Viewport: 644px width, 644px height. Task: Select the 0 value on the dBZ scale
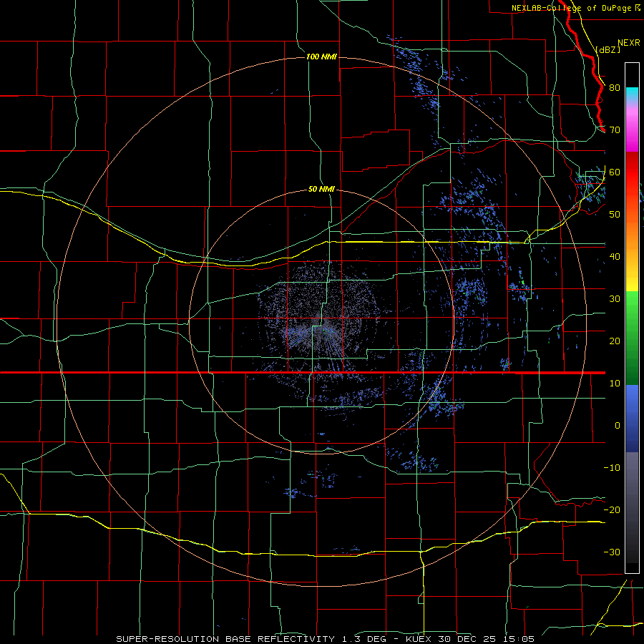coord(618,426)
